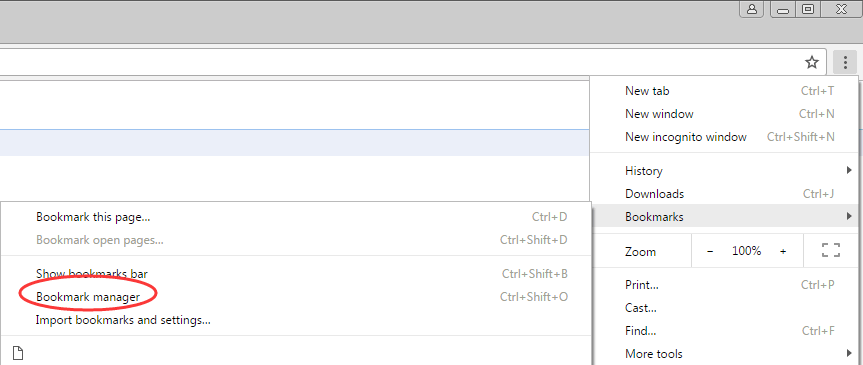Click the zoom in plus button
863x365 pixels.
(783, 251)
